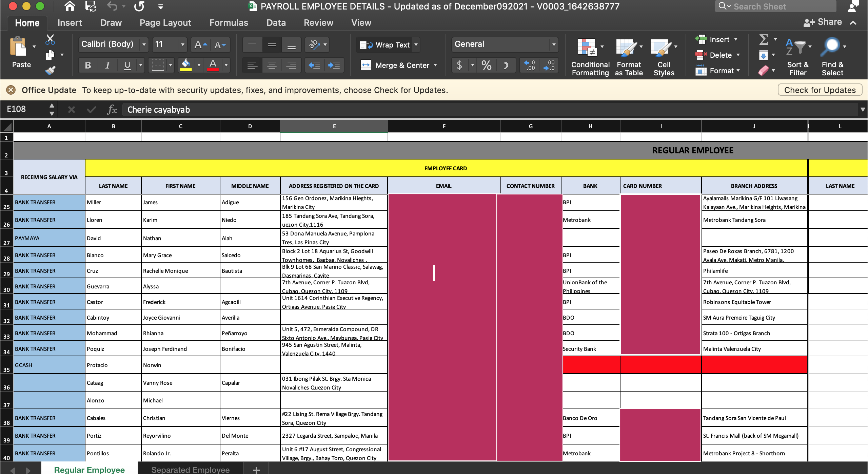Screen dimensions: 868x474
Task: Click the Center text alignment icon
Action: (x=272, y=65)
